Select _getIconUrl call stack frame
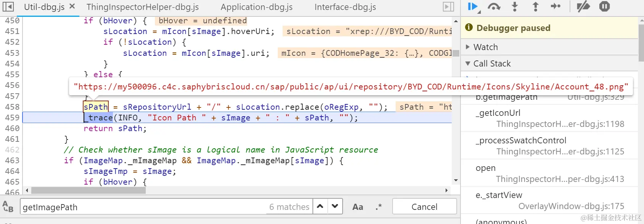This screenshot has width=644, height=224. pyautogui.click(x=549, y=118)
